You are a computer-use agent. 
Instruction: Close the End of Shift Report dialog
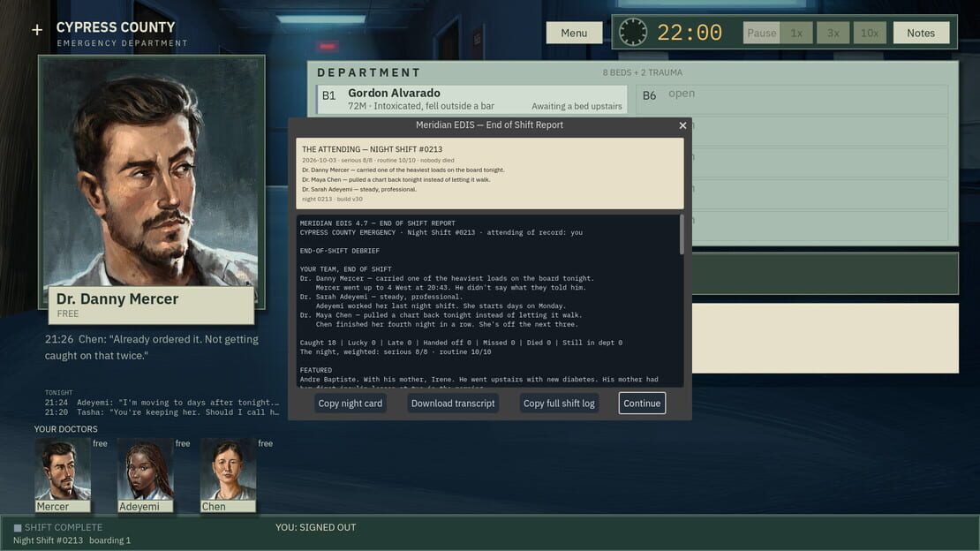pyautogui.click(x=682, y=125)
